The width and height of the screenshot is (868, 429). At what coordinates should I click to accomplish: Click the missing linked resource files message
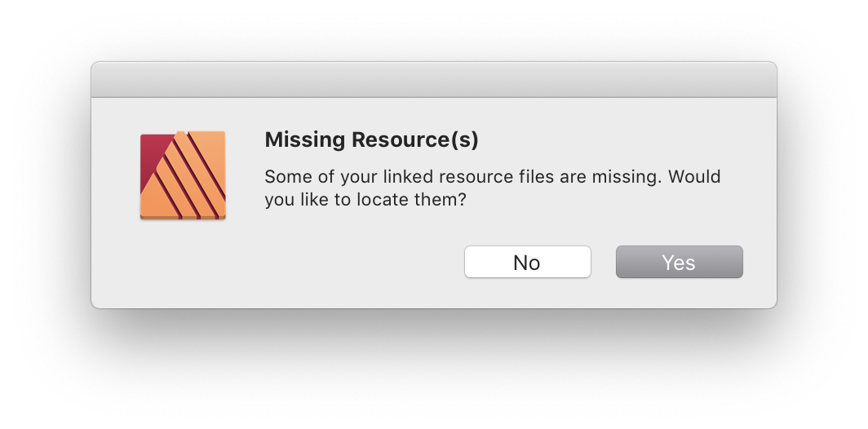[492, 188]
